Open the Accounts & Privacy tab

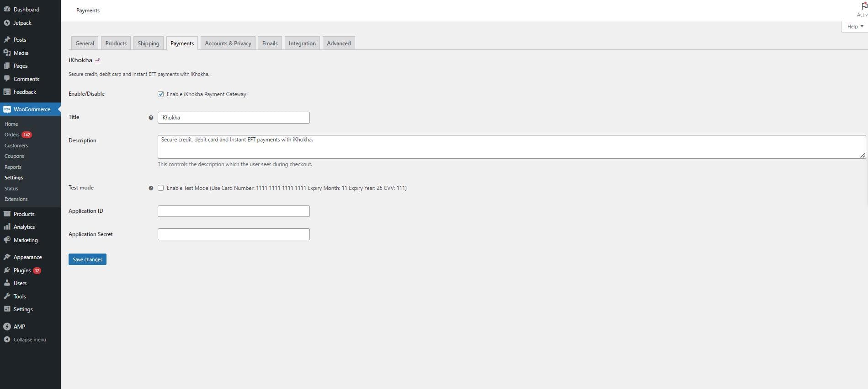point(228,43)
